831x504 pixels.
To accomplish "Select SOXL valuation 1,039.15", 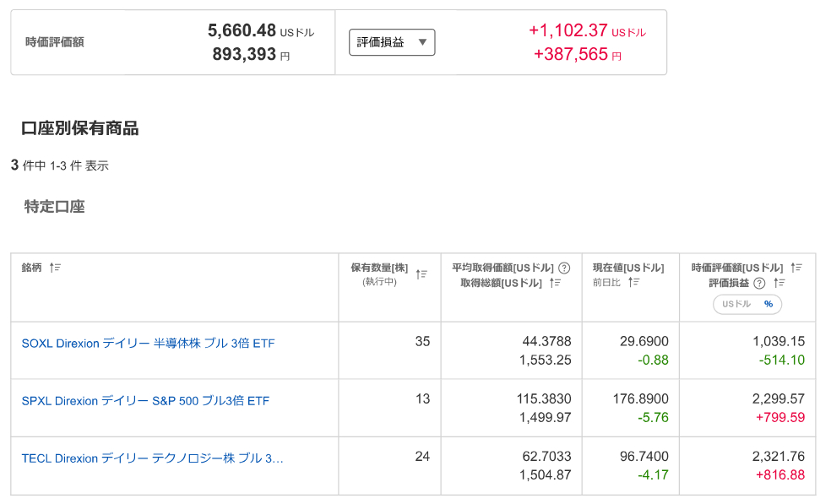I will tap(779, 341).
